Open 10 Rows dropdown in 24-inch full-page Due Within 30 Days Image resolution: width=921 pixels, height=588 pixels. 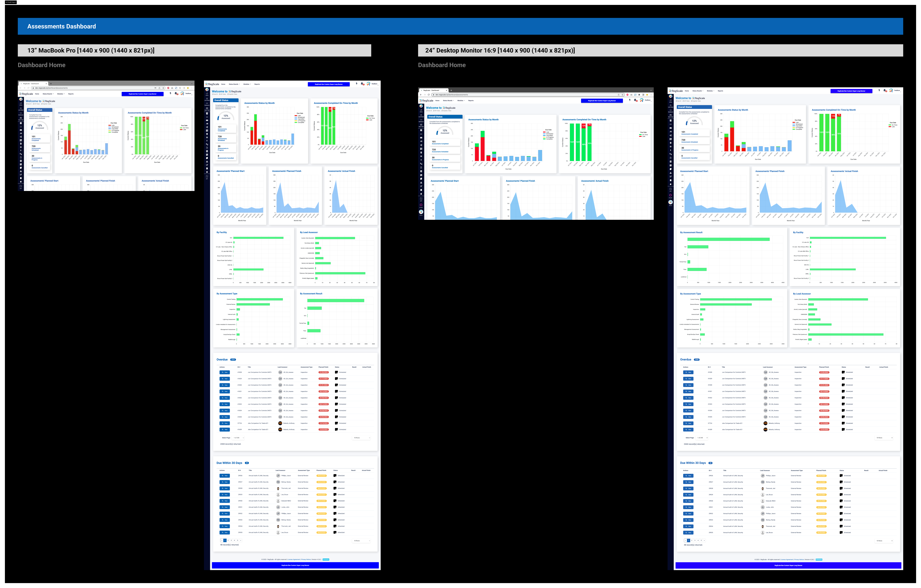coord(884,541)
